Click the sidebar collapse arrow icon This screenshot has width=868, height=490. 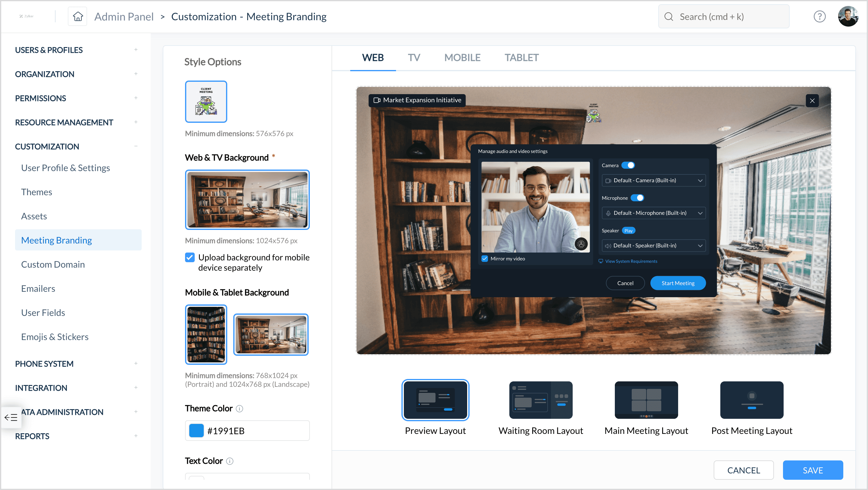[x=11, y=417]
